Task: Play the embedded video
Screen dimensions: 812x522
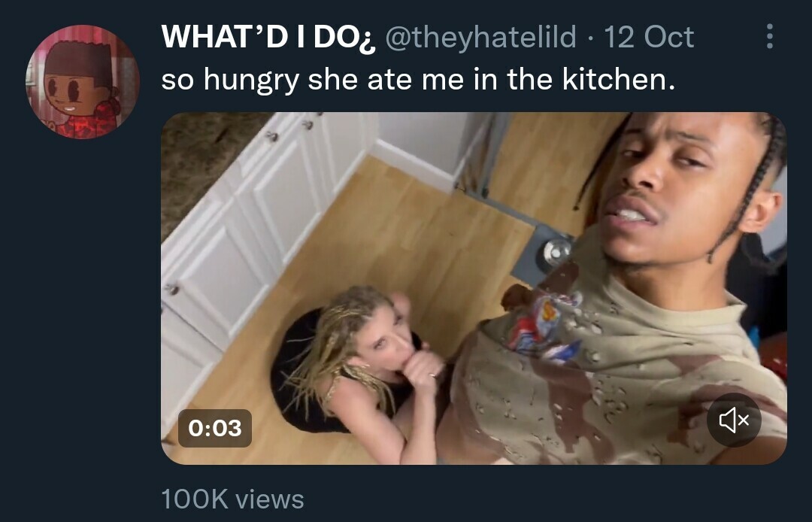Action: click(x=474, y=288)
